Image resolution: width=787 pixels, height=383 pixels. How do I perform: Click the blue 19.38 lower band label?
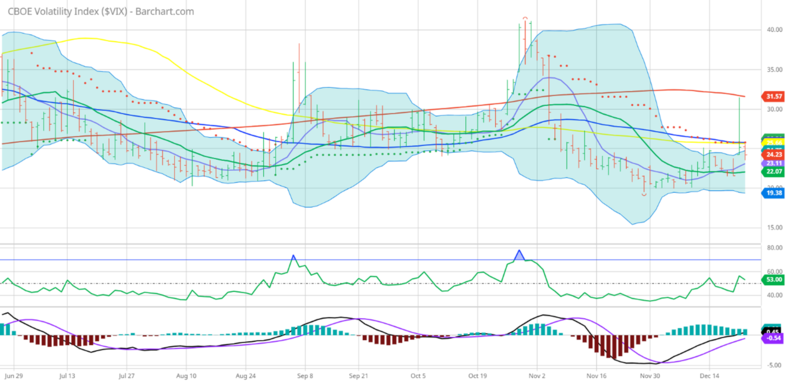771,192
